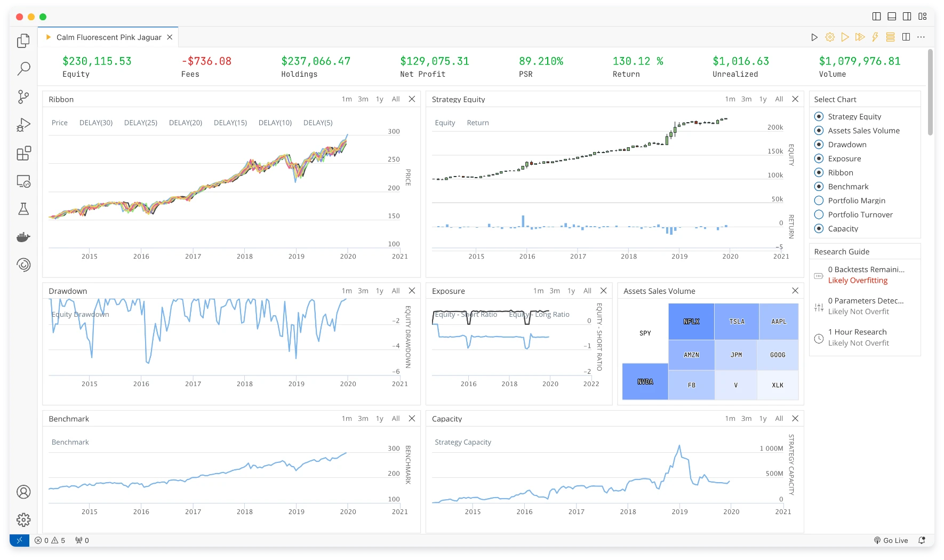Open the Source Control panel
Screen dimensions: 944x560
click(x=23, y=97)
